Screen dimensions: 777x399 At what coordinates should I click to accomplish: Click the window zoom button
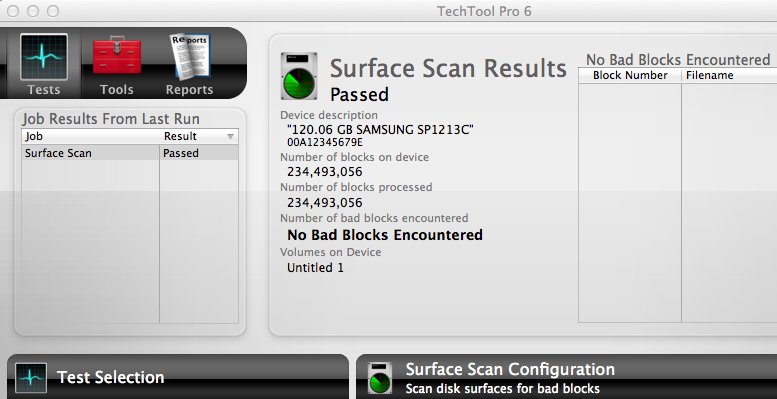[53, 11]
